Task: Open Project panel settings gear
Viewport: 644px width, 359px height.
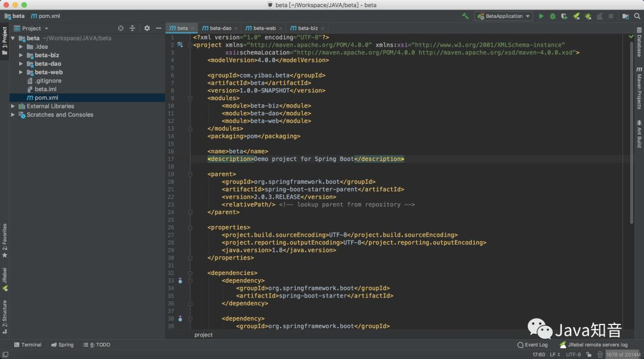Action: 147,29
